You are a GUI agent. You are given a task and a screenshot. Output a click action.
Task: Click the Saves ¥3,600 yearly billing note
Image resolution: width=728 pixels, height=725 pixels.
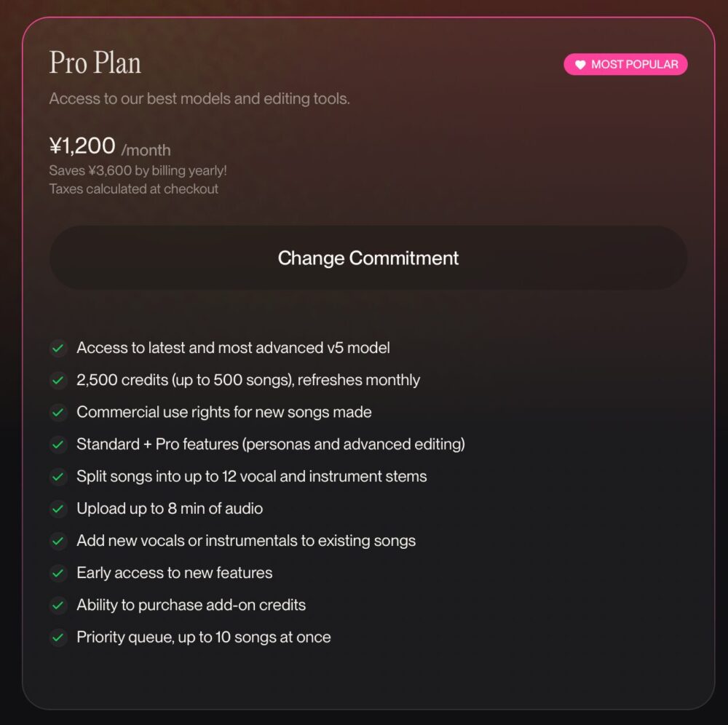pos(138,171)
